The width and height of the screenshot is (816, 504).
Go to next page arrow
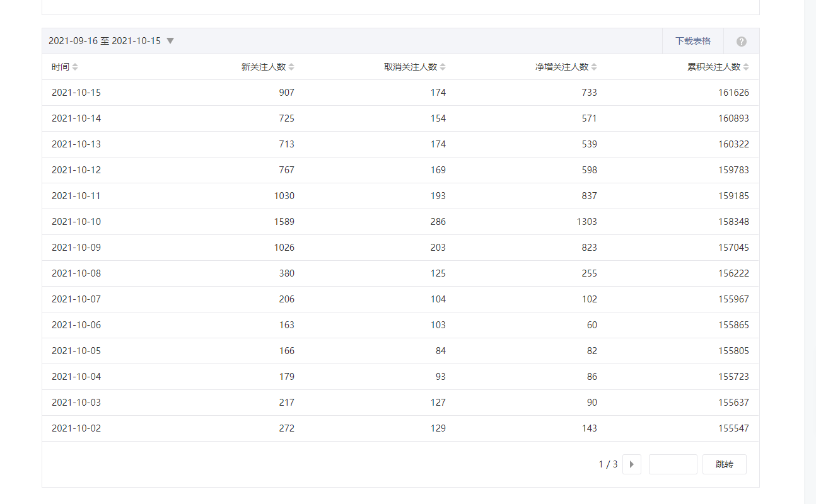coord(631,464)
